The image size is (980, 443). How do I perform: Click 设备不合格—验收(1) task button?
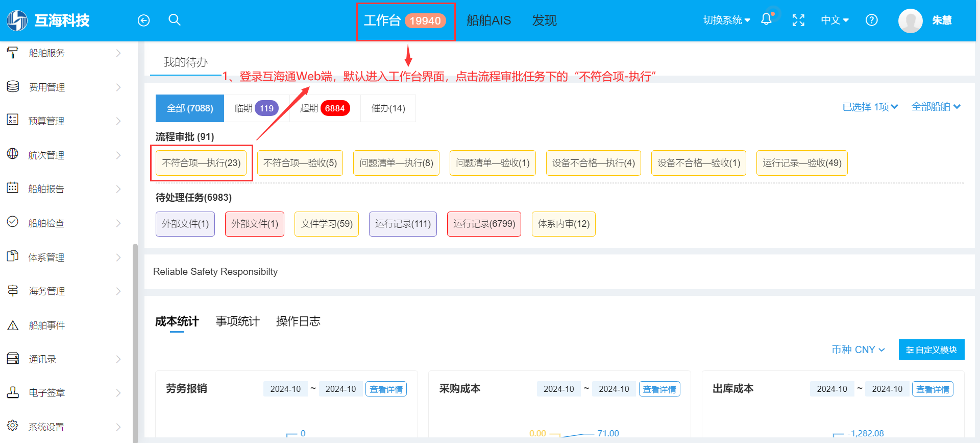(x=699, y=163)
